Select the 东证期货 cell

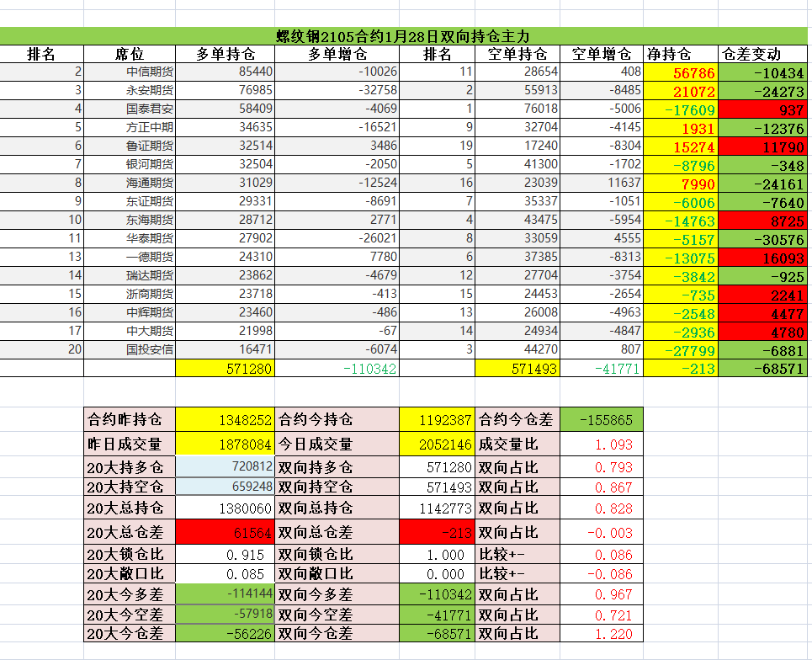click(x=130, y=201)
